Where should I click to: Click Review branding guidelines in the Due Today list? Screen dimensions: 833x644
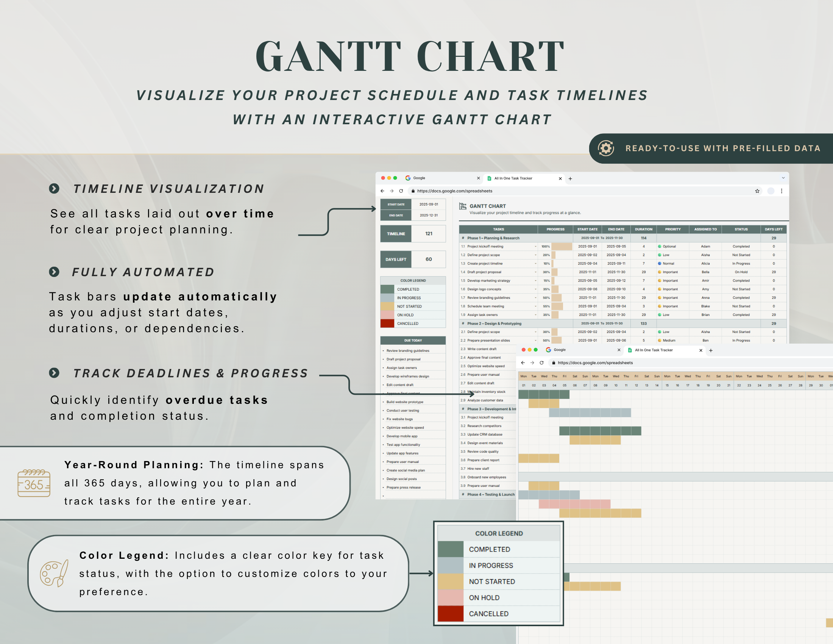tap(408, 351)
